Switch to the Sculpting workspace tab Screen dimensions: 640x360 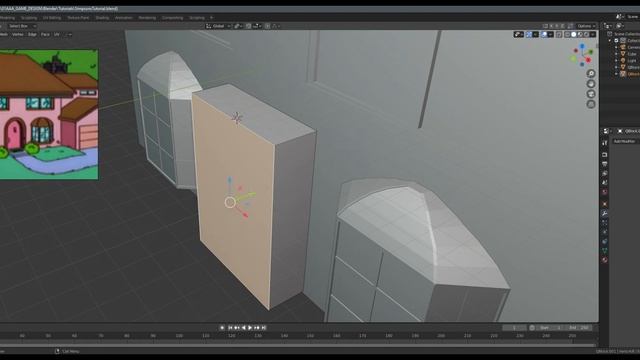click(x=29, y=18)
